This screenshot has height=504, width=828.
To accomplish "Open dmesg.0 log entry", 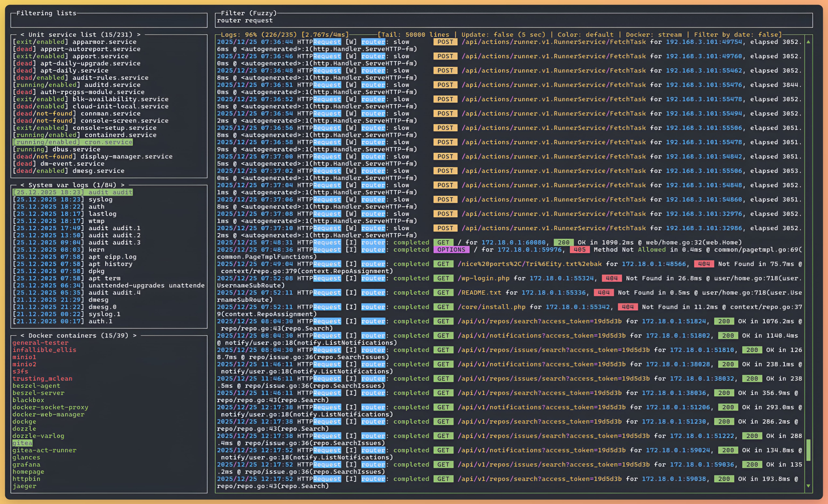I will coord(65,307).
